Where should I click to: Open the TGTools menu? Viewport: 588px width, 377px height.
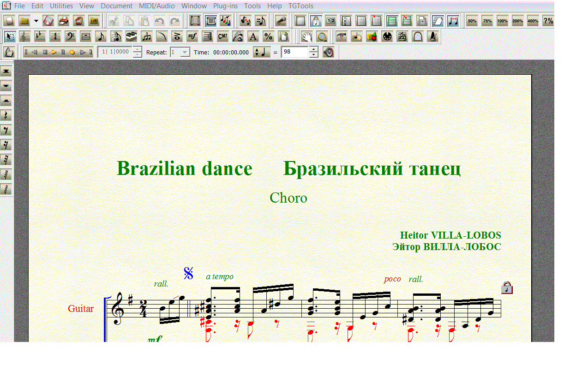(x=301, y=6)
